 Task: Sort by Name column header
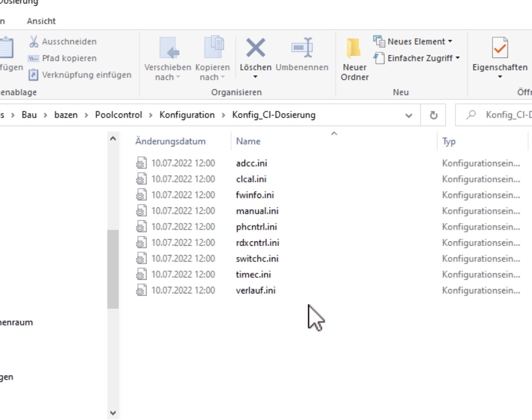pos(248,141)
